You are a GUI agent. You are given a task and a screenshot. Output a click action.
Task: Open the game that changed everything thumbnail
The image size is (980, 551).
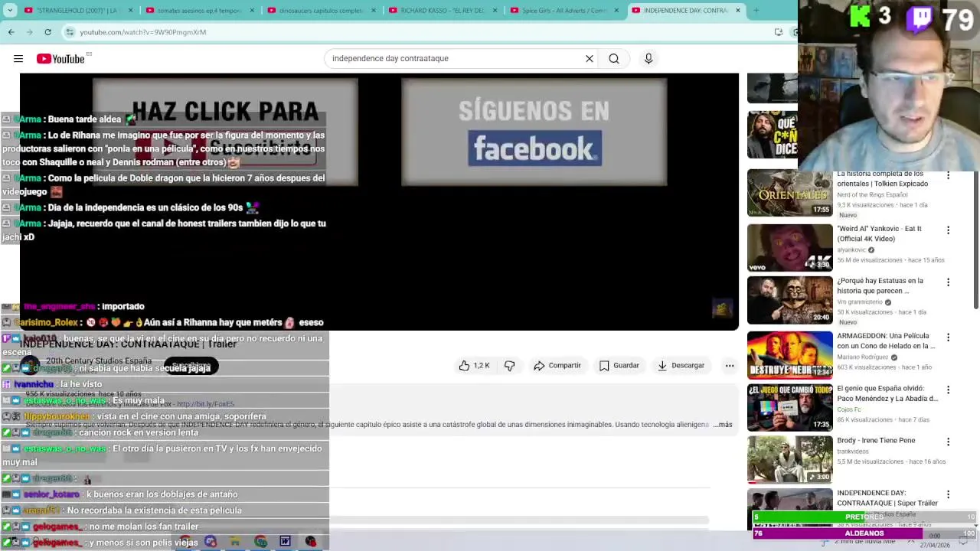(789, 408)
